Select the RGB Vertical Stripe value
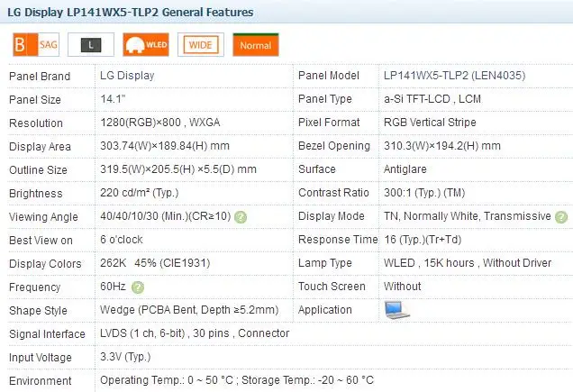The width and height of the screenshot is (573, 392). (x=430, y=123)
